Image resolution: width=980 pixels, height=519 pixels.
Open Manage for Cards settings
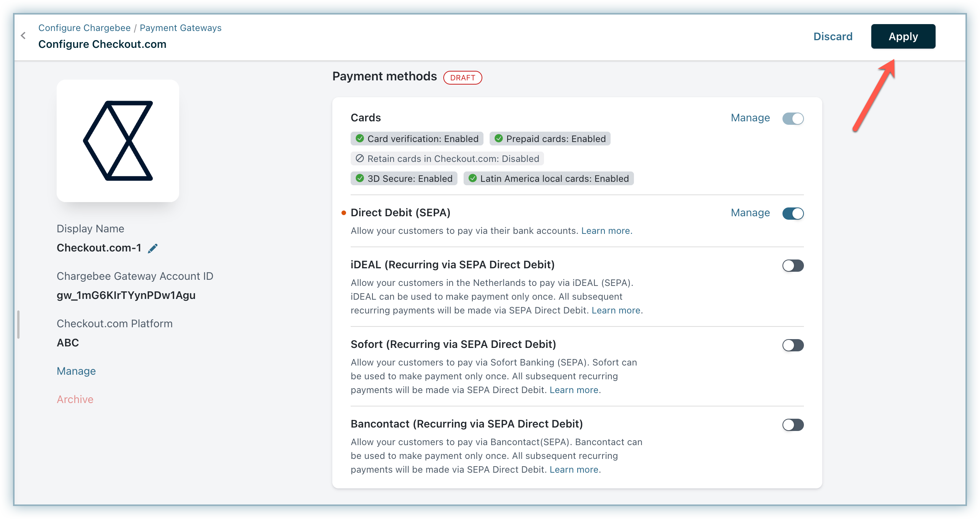[x=750, y=118]
